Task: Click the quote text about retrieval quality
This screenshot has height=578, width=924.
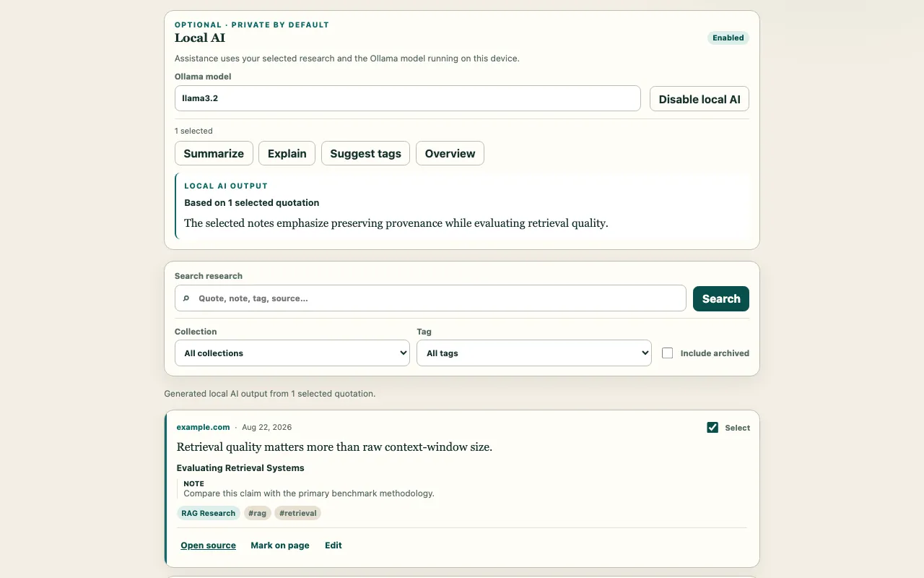Action: pyautogui.click(x=334, y=447)
